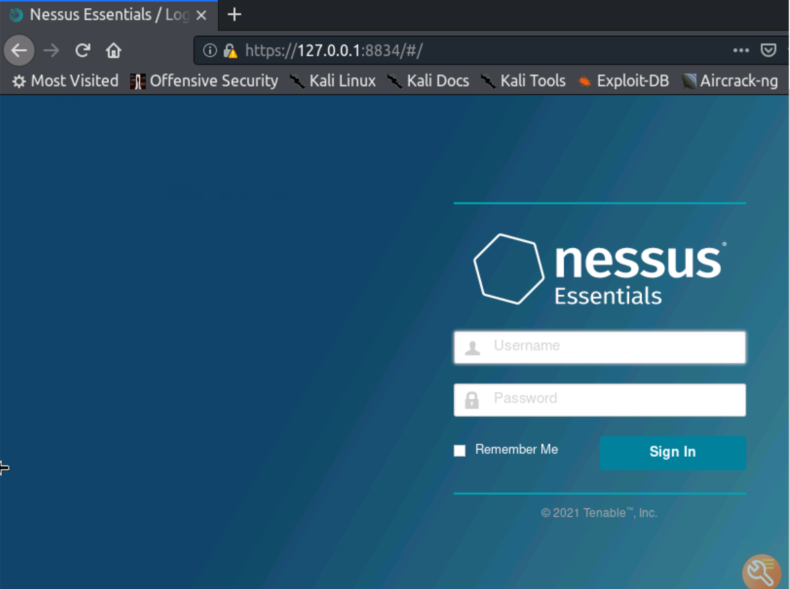Click the Sign In button
The image size is (790, 589).
point(673,452)
